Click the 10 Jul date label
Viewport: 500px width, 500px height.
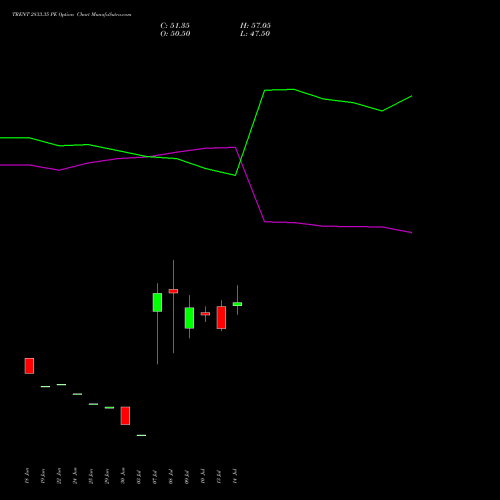coord(203,477)
